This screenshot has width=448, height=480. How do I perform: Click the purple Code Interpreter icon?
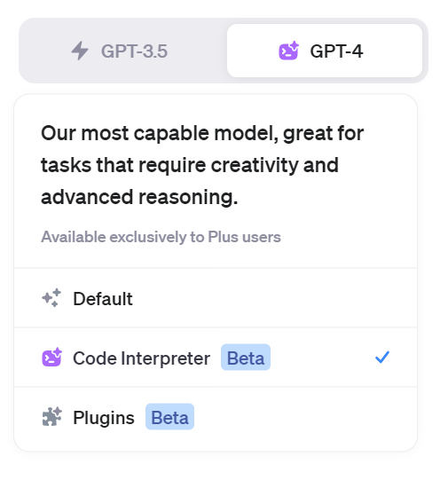[51, 358]
